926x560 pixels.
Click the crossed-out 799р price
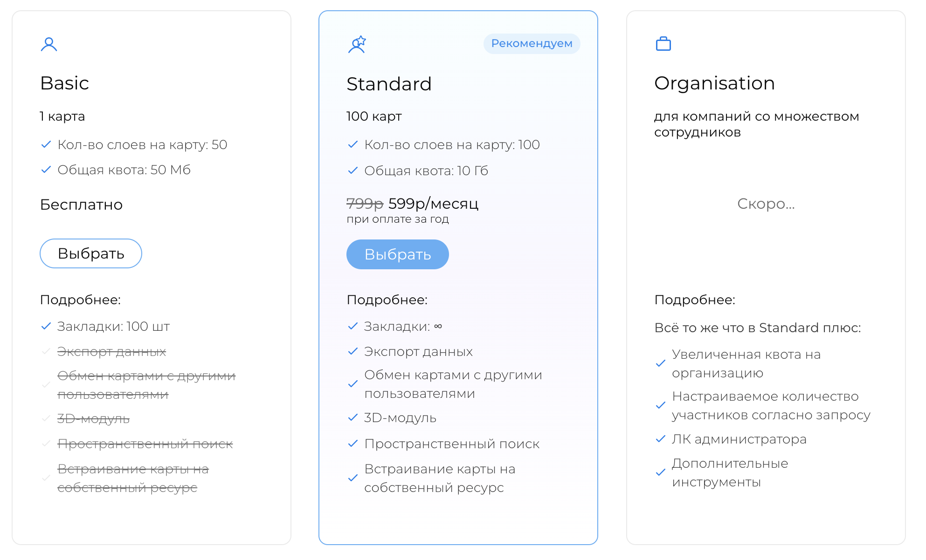point(365,204)
